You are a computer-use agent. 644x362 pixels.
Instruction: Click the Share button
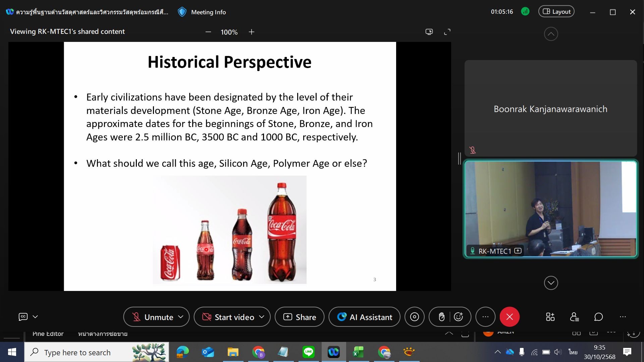point(300,317)
